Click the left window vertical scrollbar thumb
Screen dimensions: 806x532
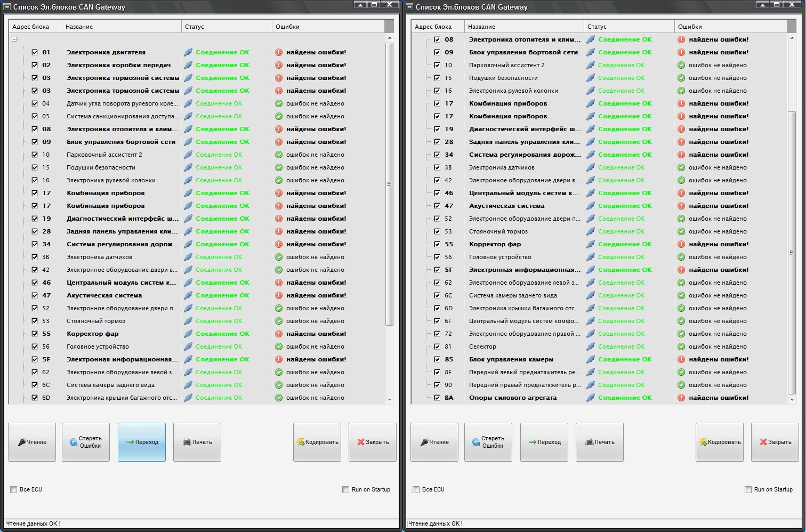pyautogui.click(x=390, y=184)
